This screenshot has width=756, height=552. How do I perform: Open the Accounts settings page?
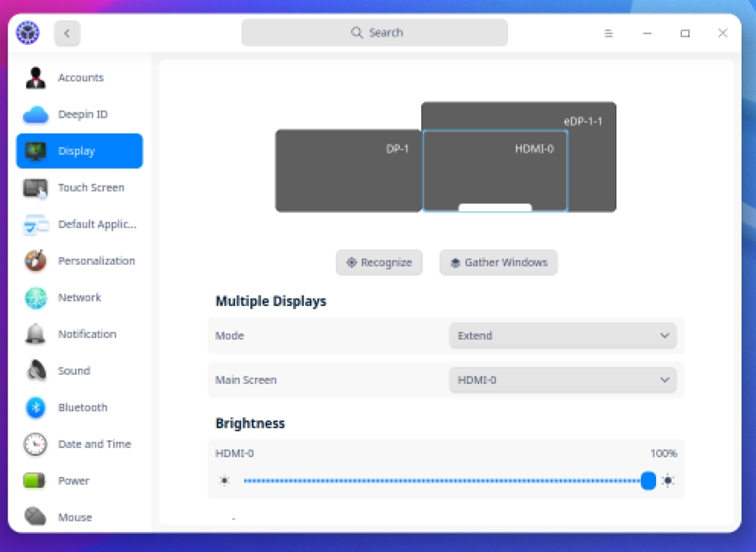click(79, 78)
